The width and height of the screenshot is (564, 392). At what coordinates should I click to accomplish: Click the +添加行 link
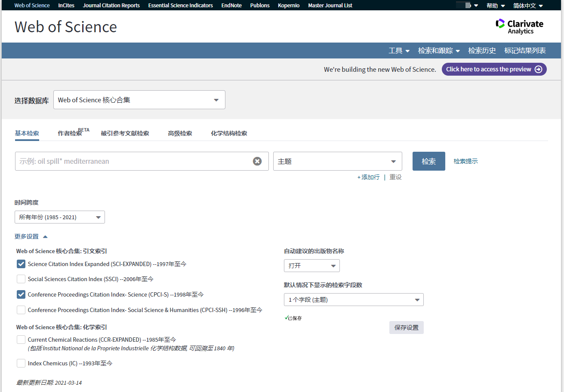pyautogui.click(x=369, y=177)
